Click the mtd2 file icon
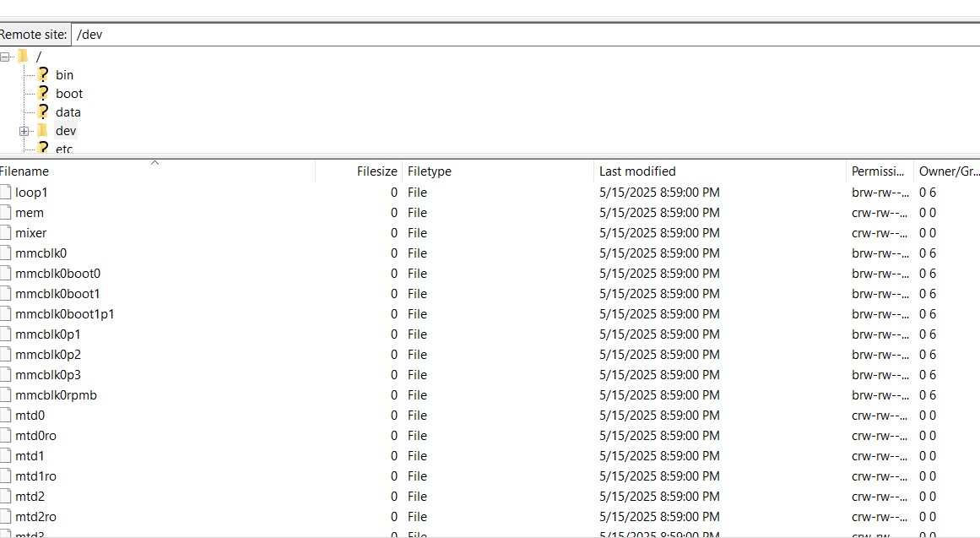Image resolution: width=980 pixels, height=538 pixels. (x=6, y=496)
